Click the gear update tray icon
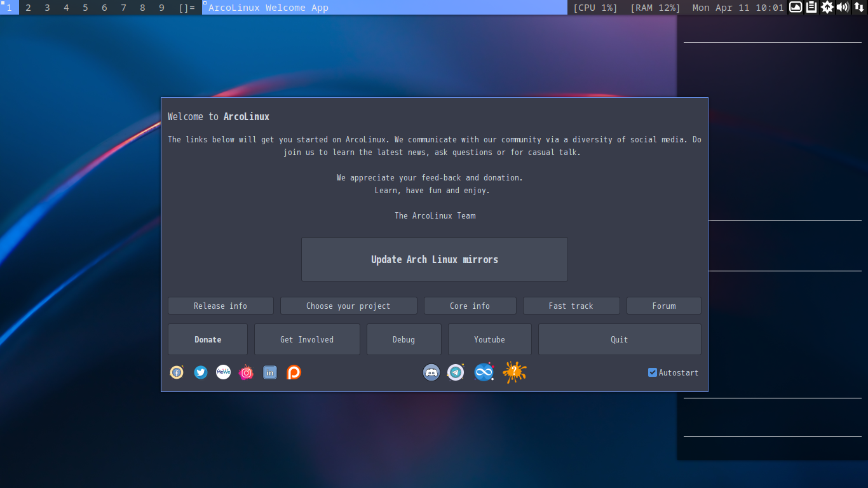The image size is (868, 488). click(x=827, y=7)
